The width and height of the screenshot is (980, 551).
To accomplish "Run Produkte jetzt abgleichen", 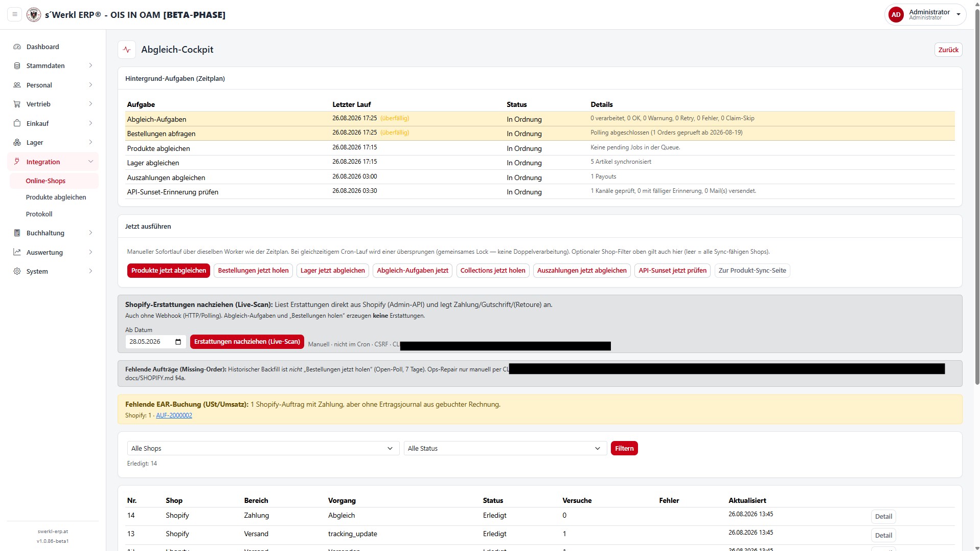I will pos(169,271).
